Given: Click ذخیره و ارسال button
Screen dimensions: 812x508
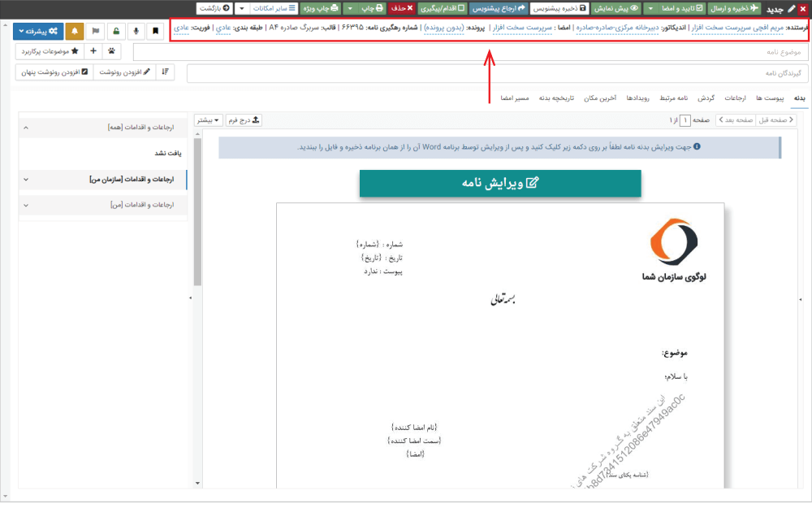Looking at the screenshot, I should coord(734,8).
